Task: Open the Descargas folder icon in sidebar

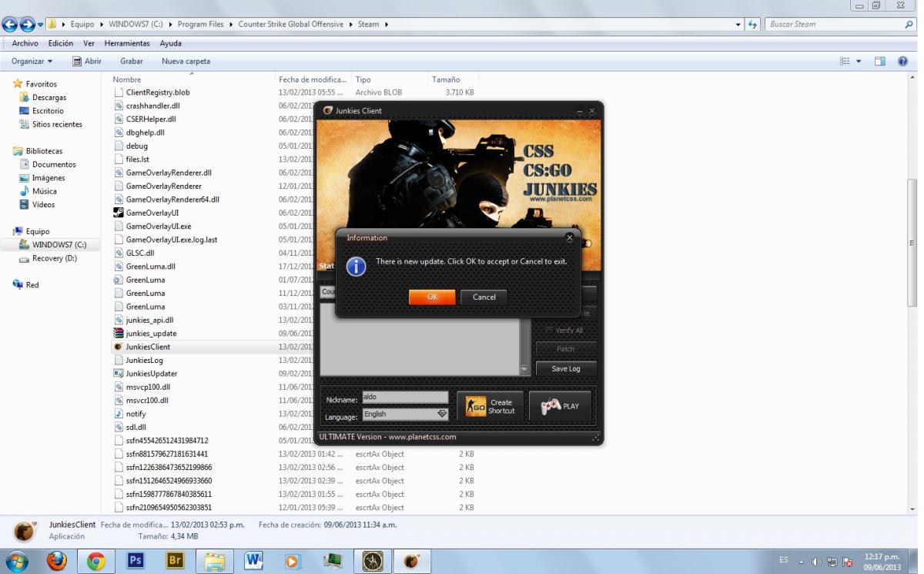Action: [25, 98]
